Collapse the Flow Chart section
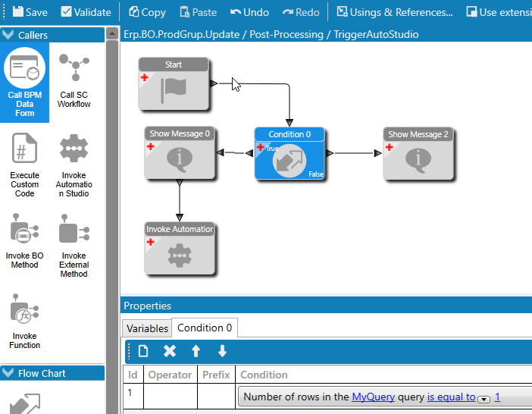This screenshot has height=414, width=532. pyautogui.click(x=8, y=373)
